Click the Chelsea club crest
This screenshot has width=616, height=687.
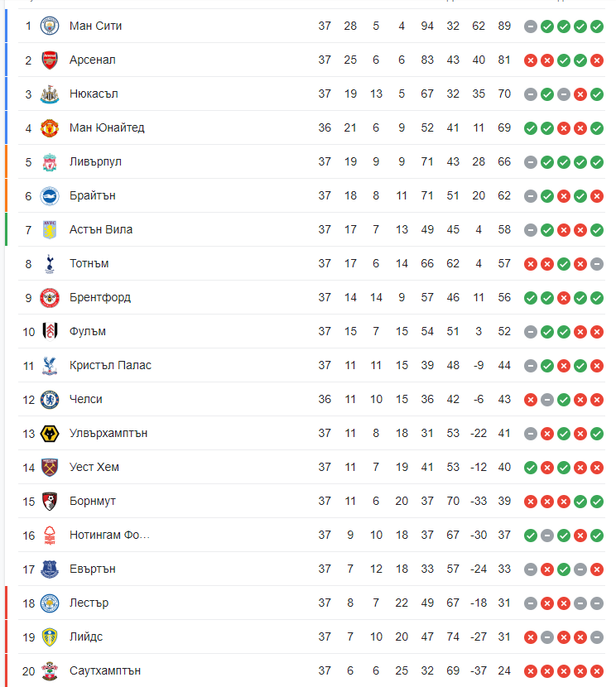tap(50, 400)
